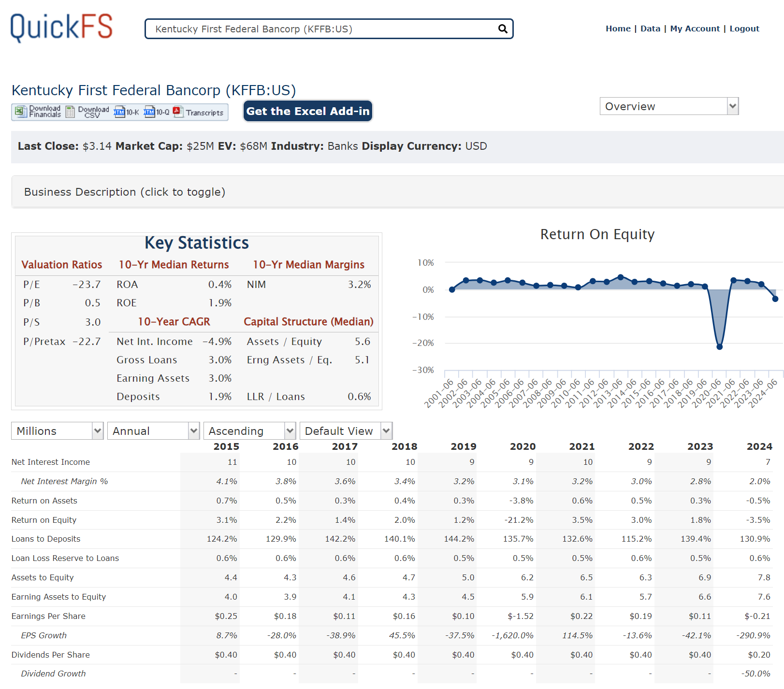
Task: Open the Ascending sort order dropdown
Action: click(249, 431)
